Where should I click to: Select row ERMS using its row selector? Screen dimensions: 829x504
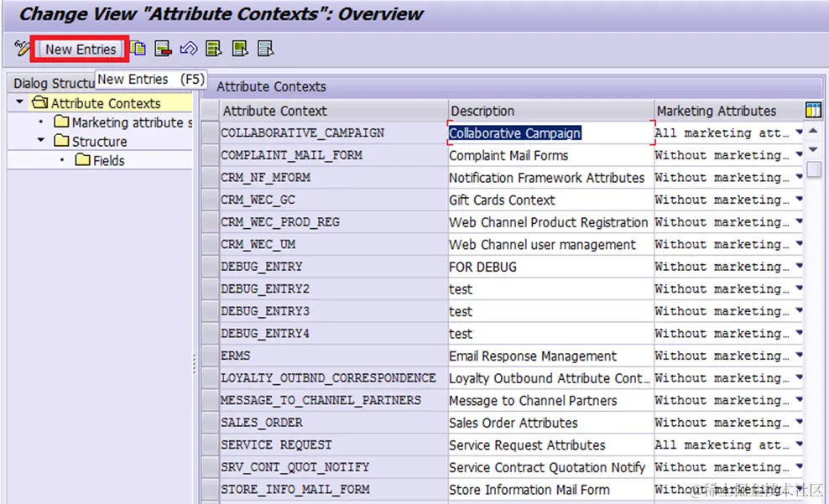click(x=211, y=356)
